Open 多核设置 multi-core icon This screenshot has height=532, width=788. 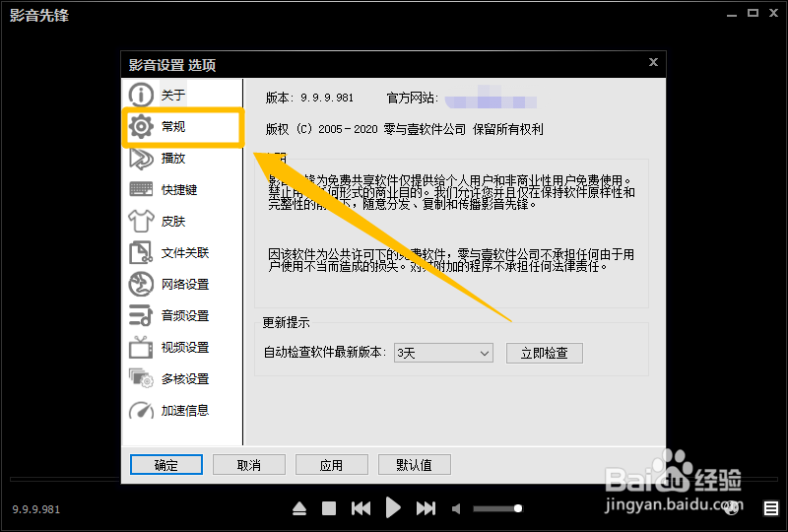pos(141,378)
